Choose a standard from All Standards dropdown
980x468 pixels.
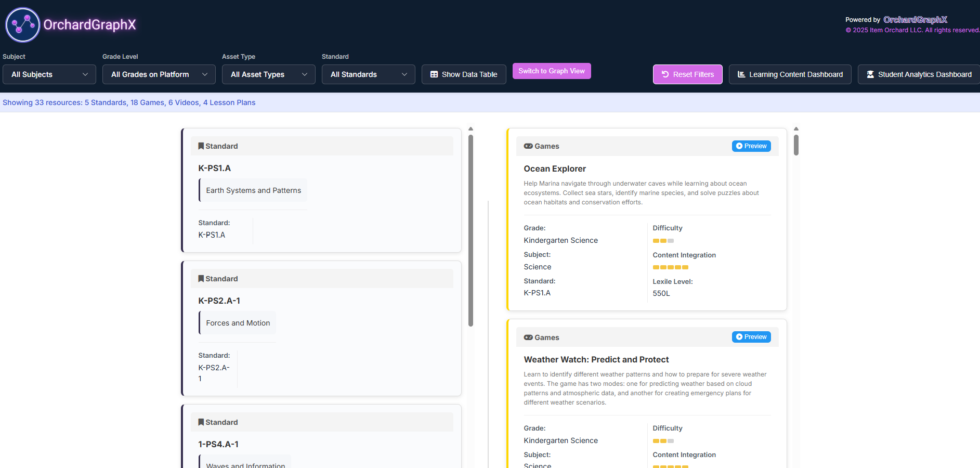368,74
